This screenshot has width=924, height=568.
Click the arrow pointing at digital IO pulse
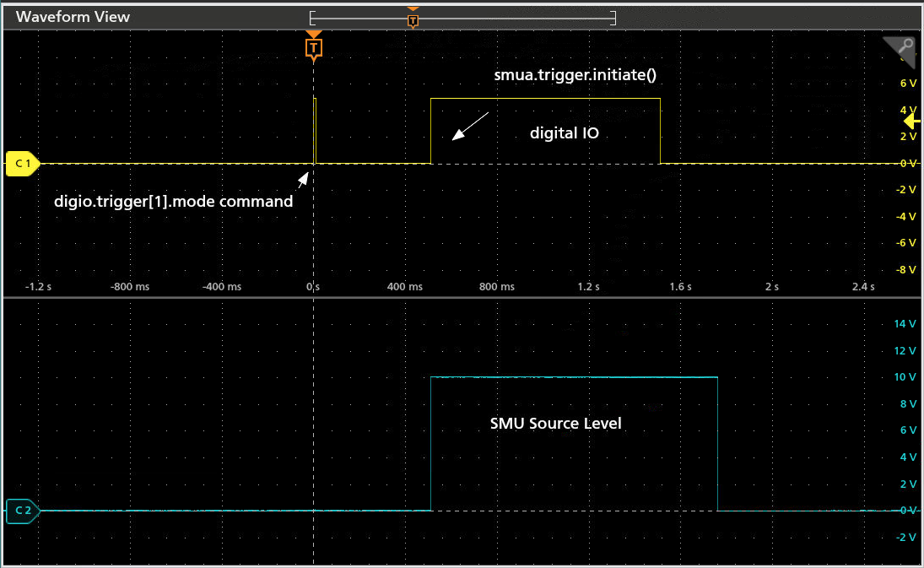click(x=470, y=126)
